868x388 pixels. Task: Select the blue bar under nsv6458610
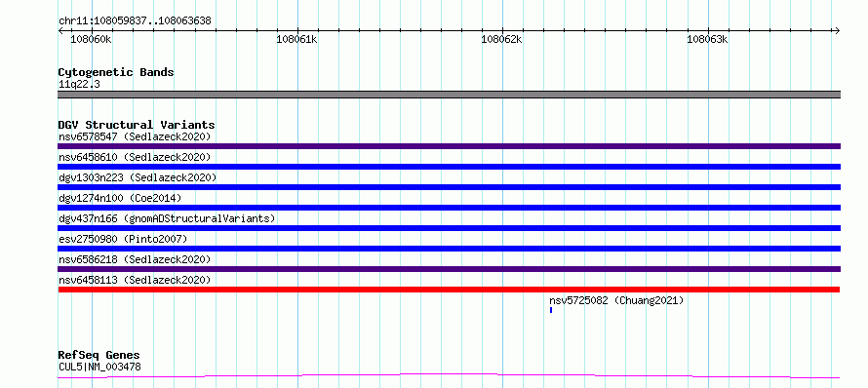[x=449, y=167]
